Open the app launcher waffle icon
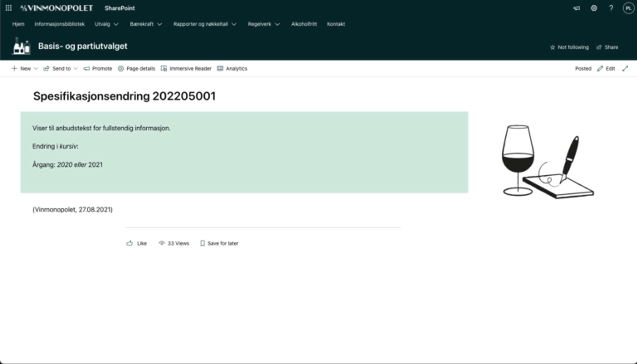This screenshot has width=637, height=364. 8,8
